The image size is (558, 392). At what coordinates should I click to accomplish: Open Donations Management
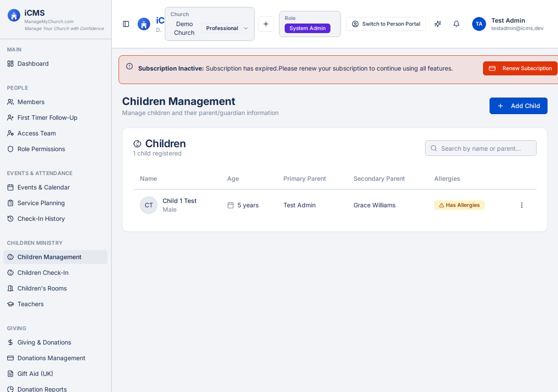55,358
